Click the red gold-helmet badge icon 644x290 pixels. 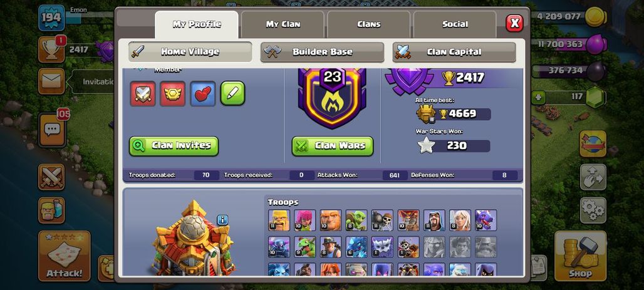coord(172,94)
